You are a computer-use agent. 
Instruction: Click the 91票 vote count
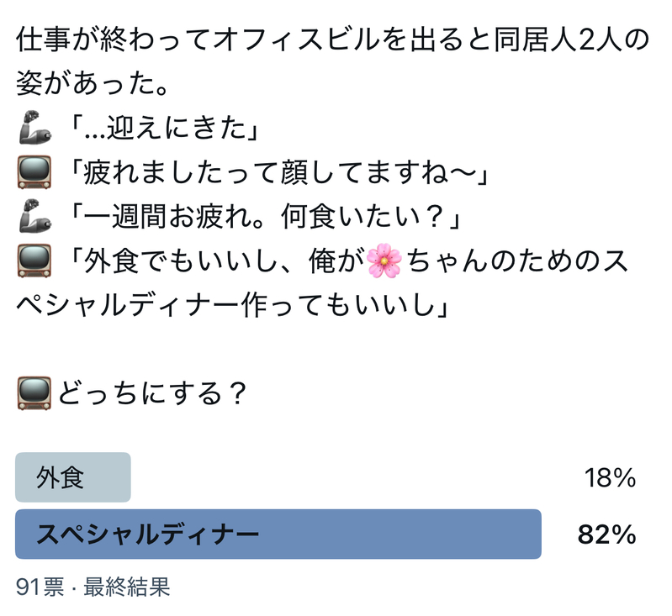click(40, 586)
